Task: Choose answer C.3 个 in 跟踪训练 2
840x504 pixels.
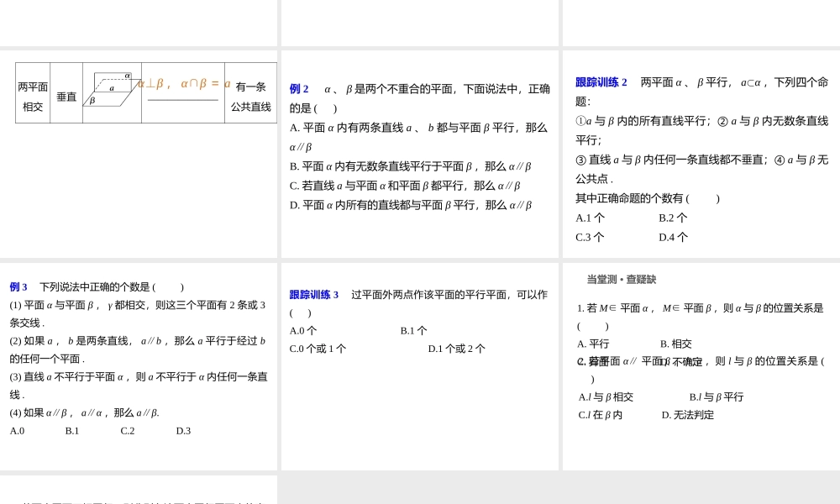Action: (x=590, y=237)
